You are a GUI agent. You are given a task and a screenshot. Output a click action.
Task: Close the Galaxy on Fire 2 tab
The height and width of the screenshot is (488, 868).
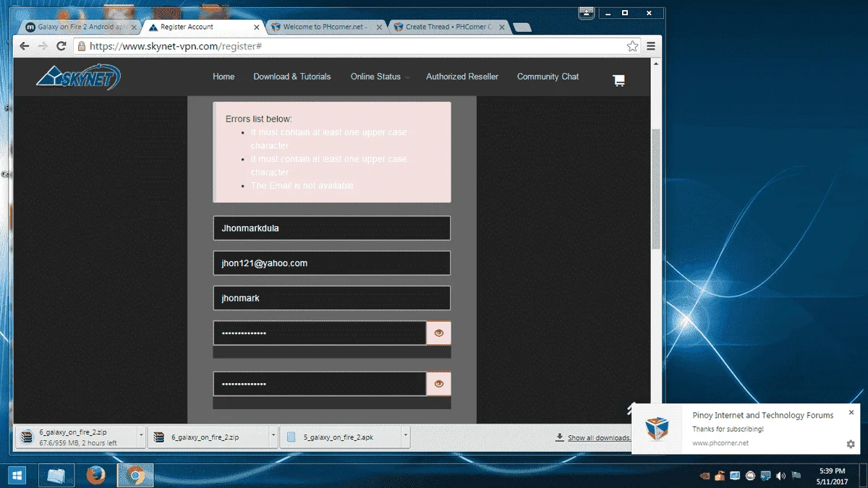(134, 27)
